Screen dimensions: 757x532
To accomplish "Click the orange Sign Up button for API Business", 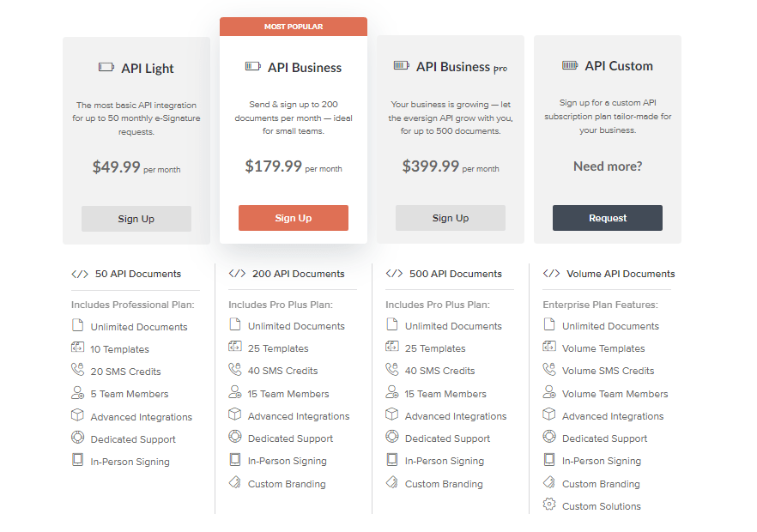I will pyautogui.click(x=293, y=217).
